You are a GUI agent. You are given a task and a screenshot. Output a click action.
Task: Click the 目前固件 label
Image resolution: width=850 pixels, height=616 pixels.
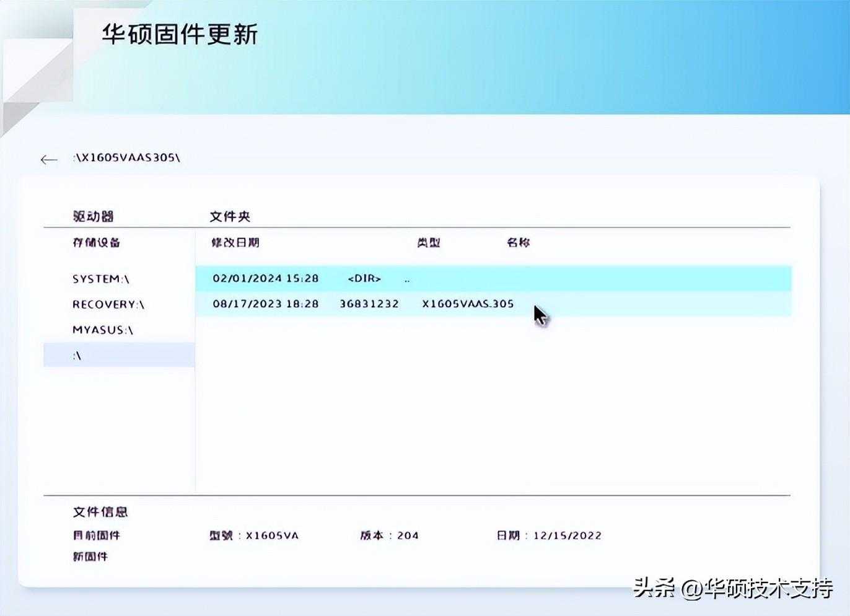[x=97, y=535]
